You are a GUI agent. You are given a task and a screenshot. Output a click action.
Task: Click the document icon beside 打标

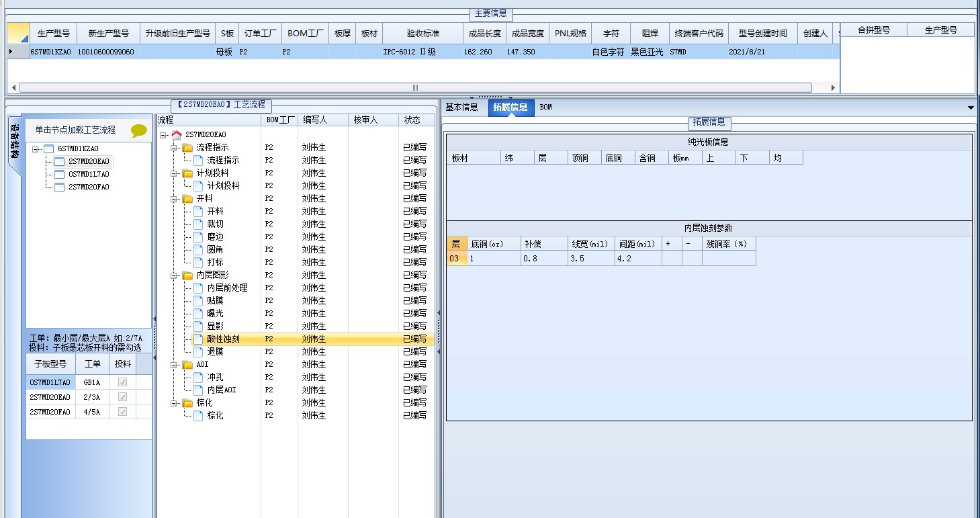click(198, 263)
